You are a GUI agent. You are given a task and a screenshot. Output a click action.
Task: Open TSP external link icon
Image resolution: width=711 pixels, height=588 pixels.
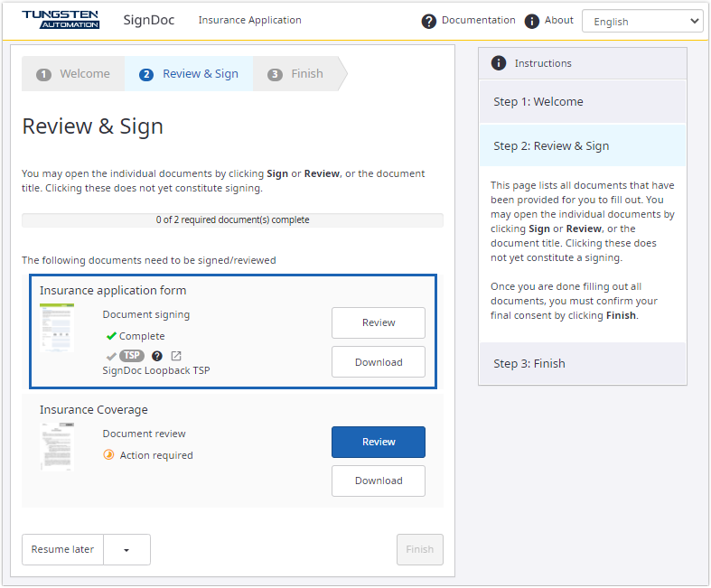pos(176,356)
